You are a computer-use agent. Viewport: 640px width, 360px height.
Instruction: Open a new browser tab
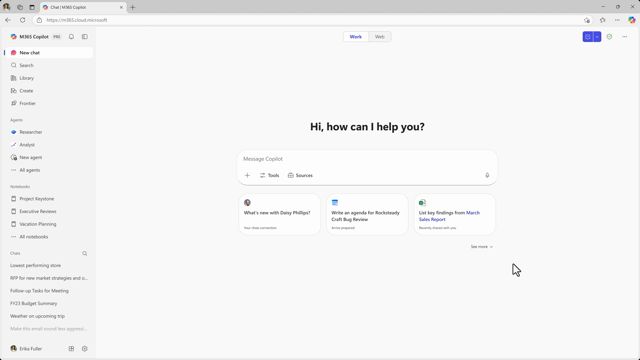(x=132, y=7)
